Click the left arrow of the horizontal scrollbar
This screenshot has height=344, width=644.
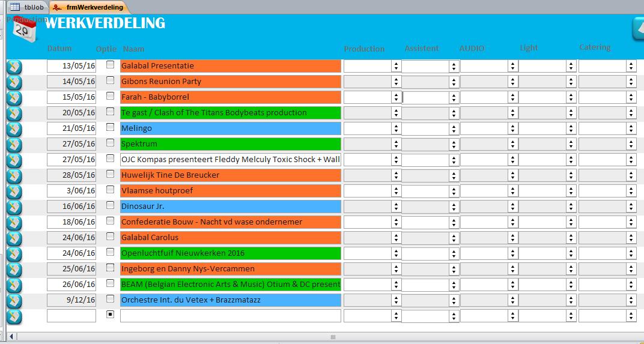pyautogui.click(x=11, y=337)
